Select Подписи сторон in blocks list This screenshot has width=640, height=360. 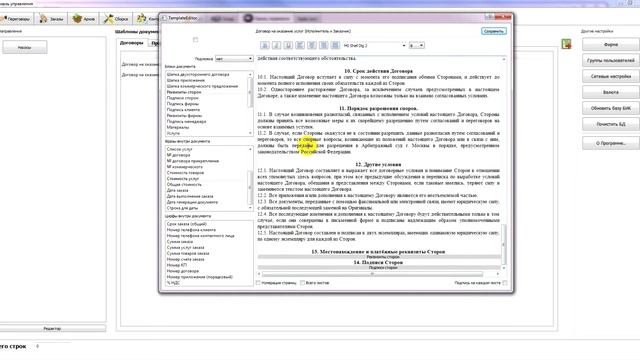point(182,98)
